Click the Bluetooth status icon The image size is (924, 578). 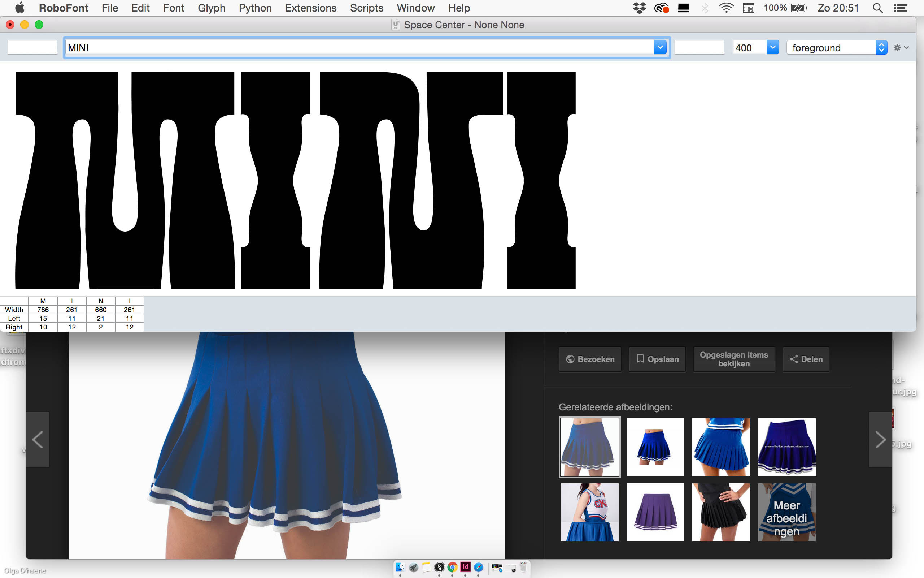705,8
